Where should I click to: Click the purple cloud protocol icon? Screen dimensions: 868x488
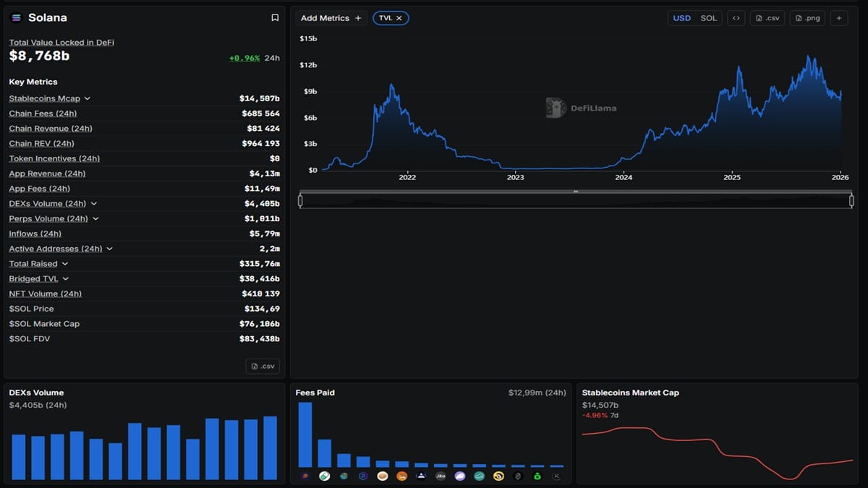coord(459,476)
